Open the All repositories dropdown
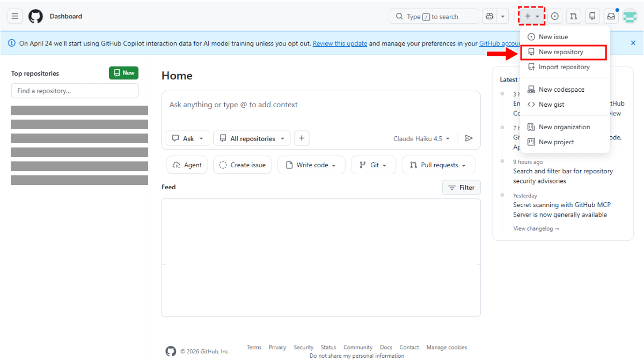644x362 pixels. (252, 138)
